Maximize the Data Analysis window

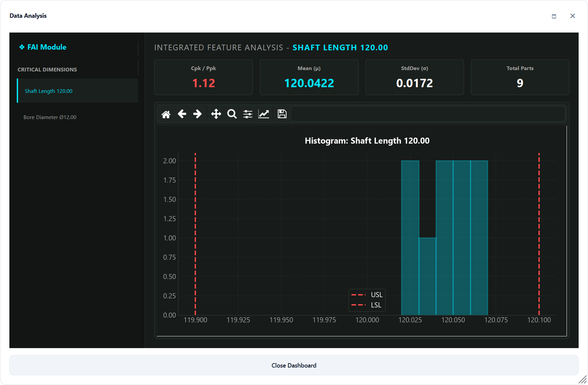pos(554,16)
